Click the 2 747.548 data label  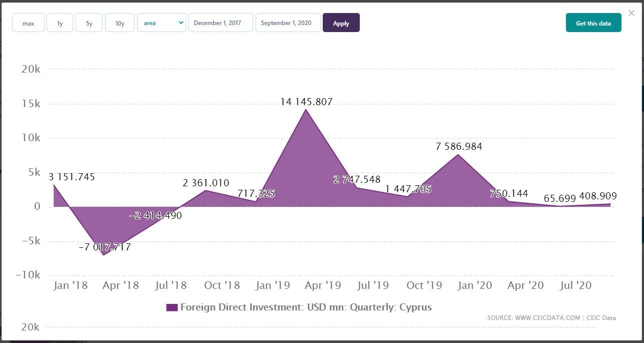[357, 179]
